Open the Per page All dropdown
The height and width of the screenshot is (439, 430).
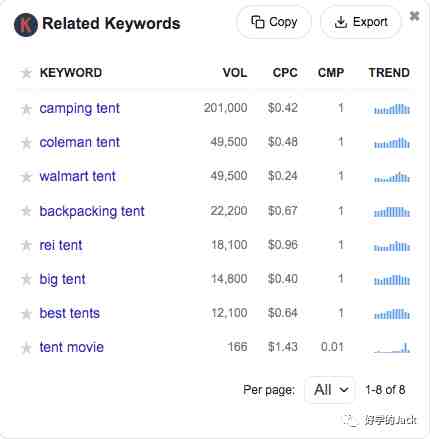pyautogui.click(x=330, y=390)
